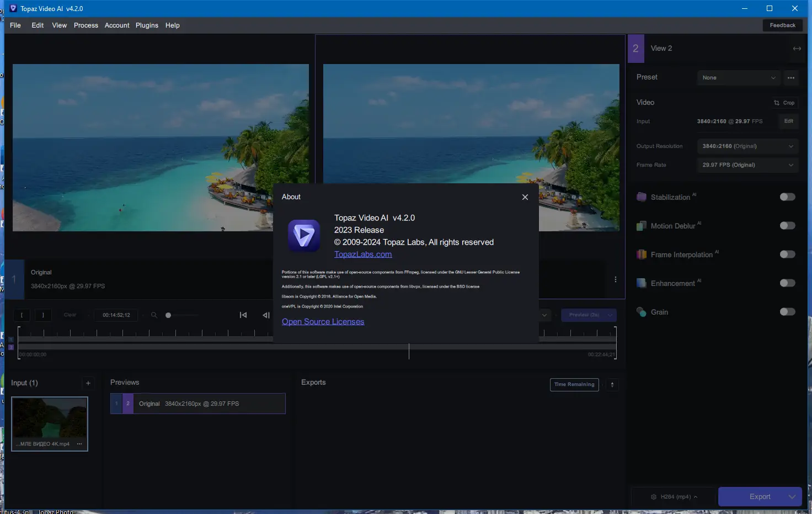Set trim end with the right bracket
This screenshot has width=812, height=514.
43,315
